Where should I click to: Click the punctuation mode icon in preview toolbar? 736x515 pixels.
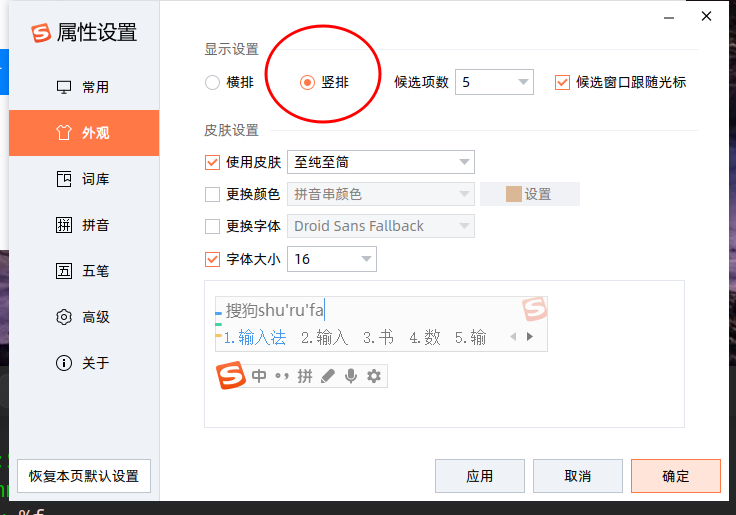282,376
